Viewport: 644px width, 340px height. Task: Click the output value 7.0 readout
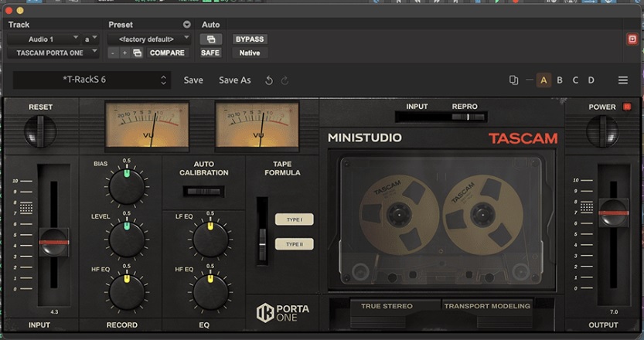614,312
